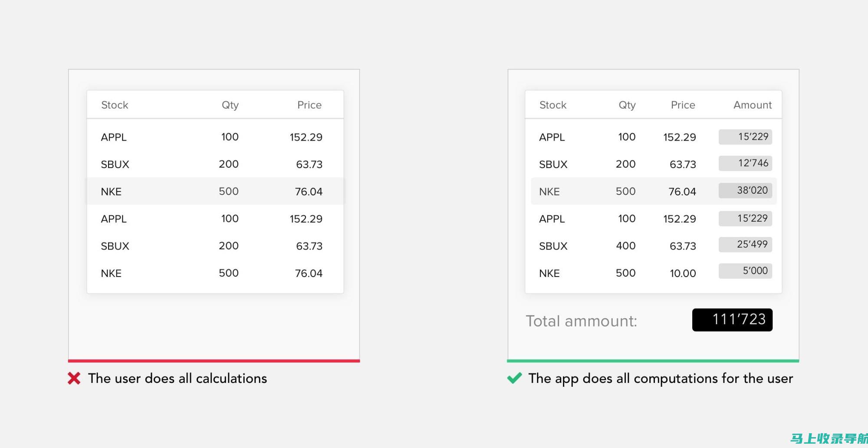Select the Qty column header in the three-column table
868x448 pixels.
(x=230, y=105)
